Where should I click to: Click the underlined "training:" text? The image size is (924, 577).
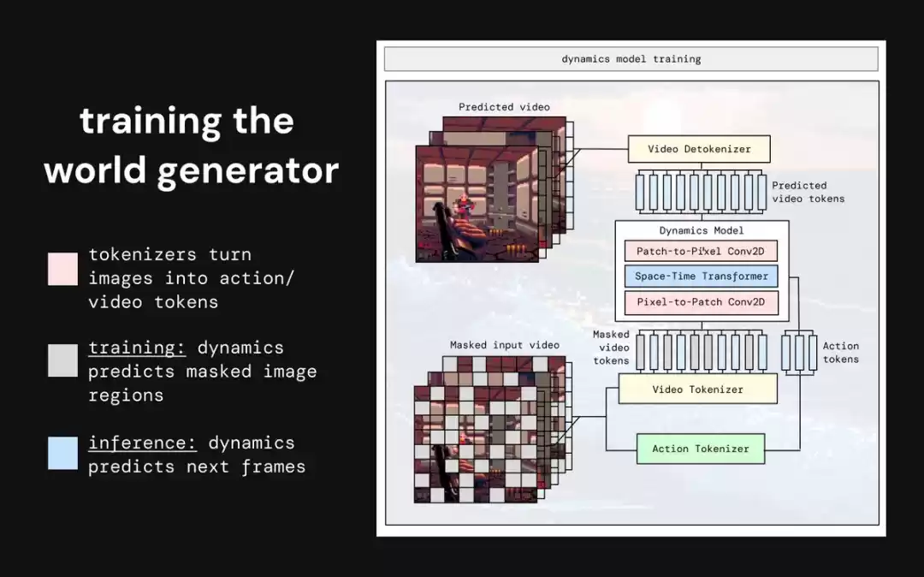tap(138, 348)
